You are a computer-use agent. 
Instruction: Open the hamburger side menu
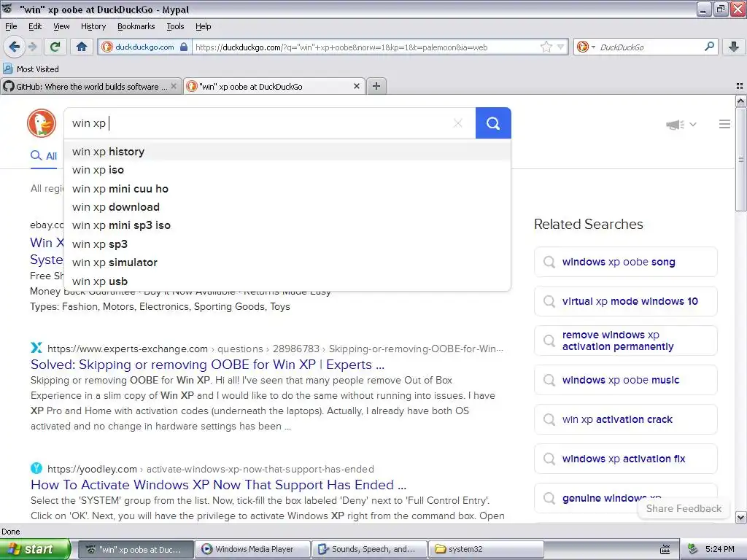pyautogui.click(x=724, y=124)
